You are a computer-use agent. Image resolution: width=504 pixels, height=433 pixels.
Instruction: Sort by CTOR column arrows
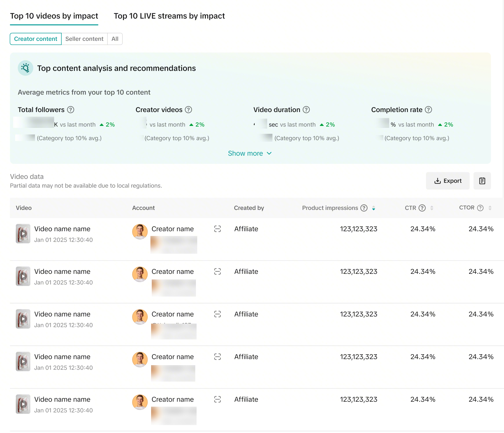[x=490, y=208]
